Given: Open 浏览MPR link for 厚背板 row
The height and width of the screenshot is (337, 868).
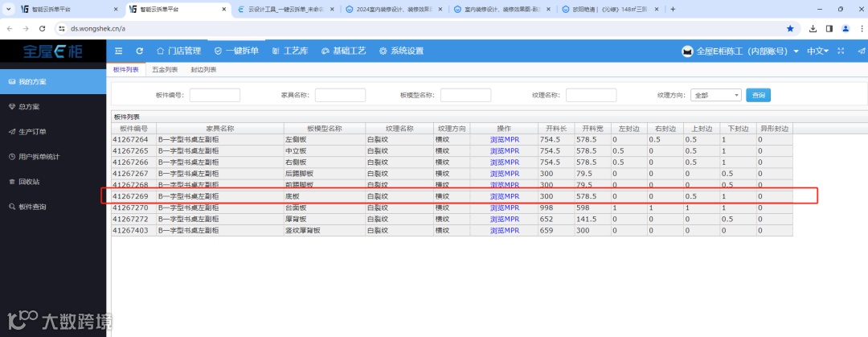Looking at the screenshot, I should coord(504,219).
